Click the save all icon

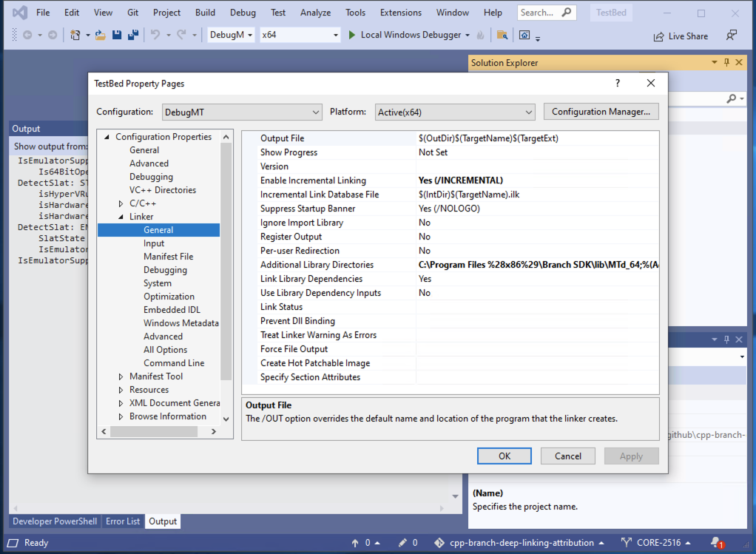[x=133, y=35]
